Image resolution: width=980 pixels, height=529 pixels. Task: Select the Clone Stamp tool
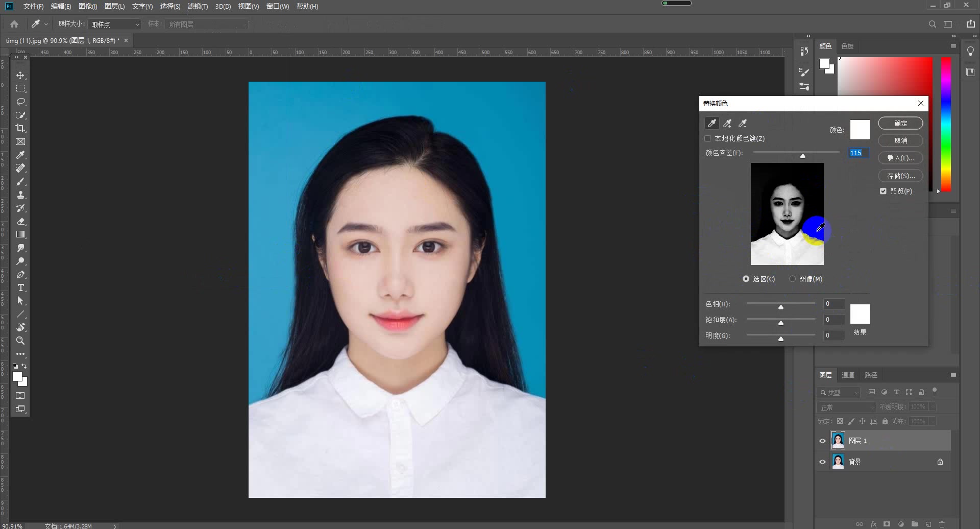pyautogui.click(x=20, y=195)
